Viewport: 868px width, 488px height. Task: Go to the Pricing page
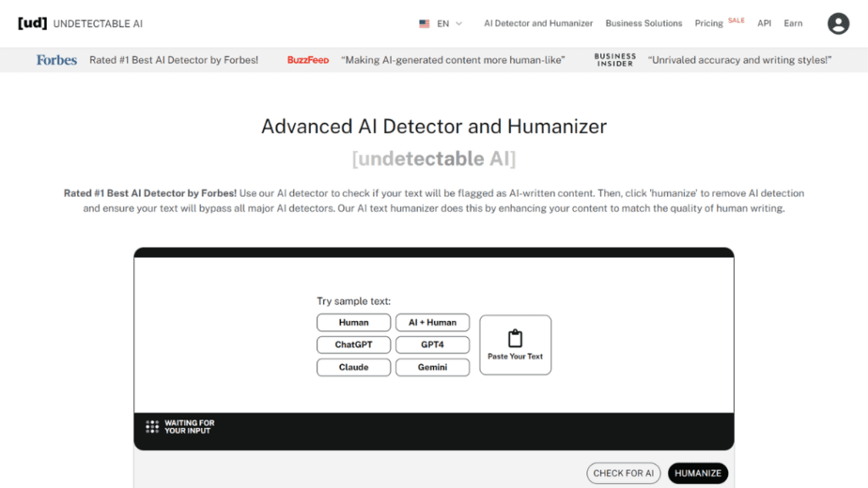pos(709,24)
